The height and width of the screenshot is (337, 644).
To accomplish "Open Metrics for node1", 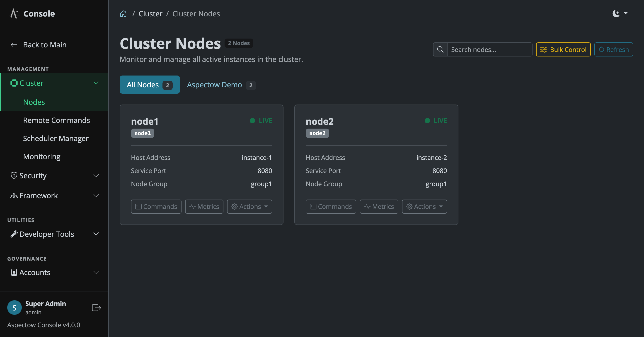I will pos(204,207).
